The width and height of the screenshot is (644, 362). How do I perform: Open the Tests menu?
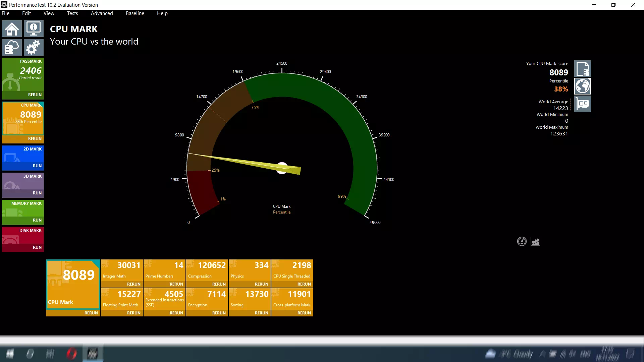point(72,13)
